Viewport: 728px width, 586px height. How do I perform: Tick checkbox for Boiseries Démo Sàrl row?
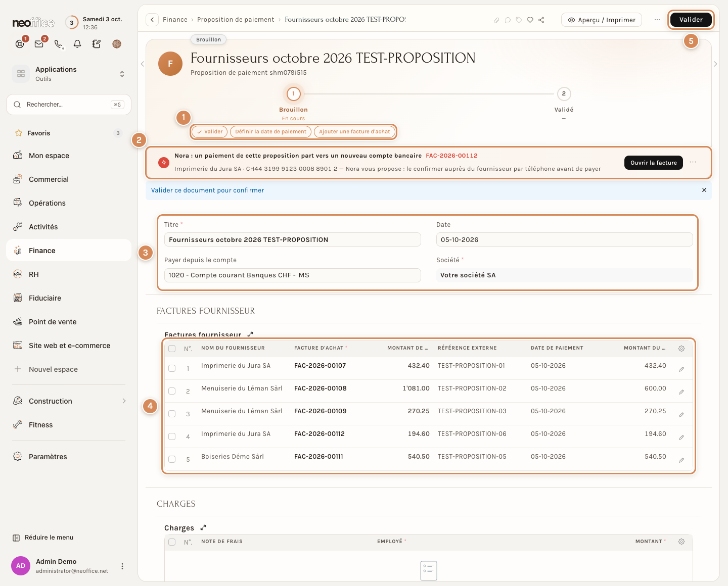click(x=172, y=459)
